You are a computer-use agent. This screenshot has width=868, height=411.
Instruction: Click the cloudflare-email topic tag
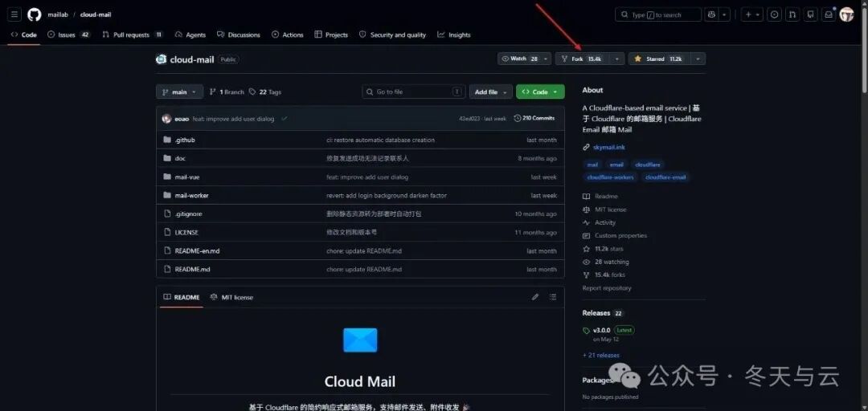pos(665,177)
